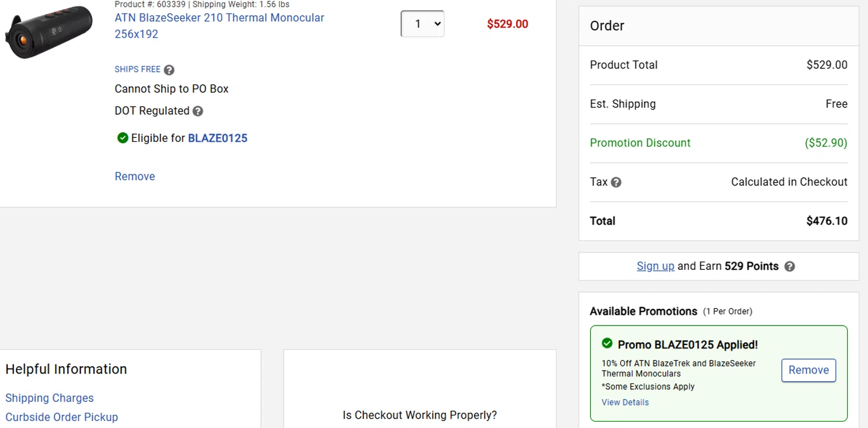View Details of the applied promotion

(x=625, y=403)
